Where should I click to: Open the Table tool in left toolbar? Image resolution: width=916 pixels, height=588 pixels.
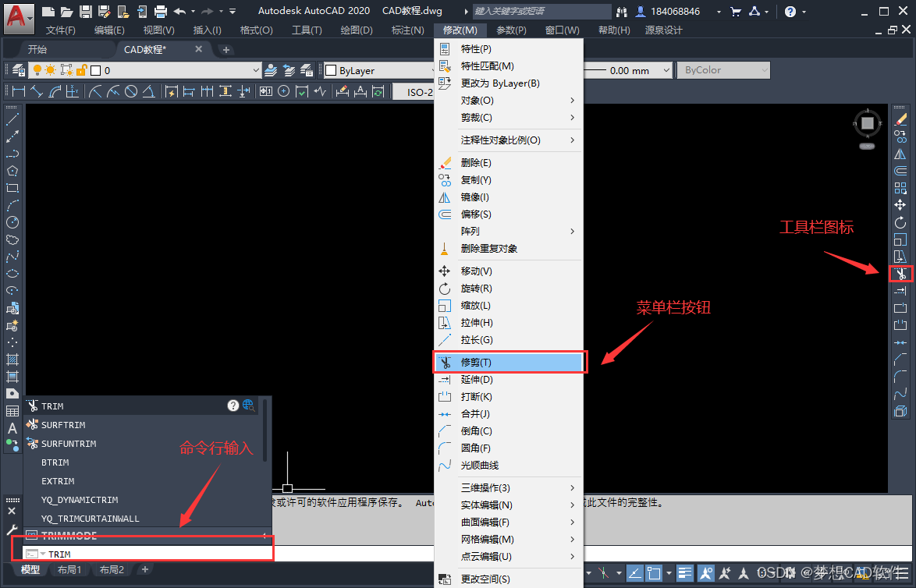12,411
